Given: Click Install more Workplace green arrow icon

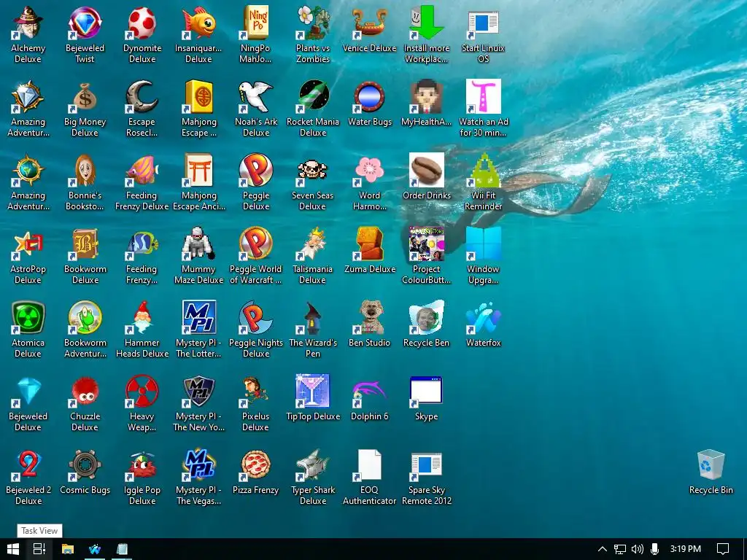Looking at the screenshot, I should click(x=426, y=23).
